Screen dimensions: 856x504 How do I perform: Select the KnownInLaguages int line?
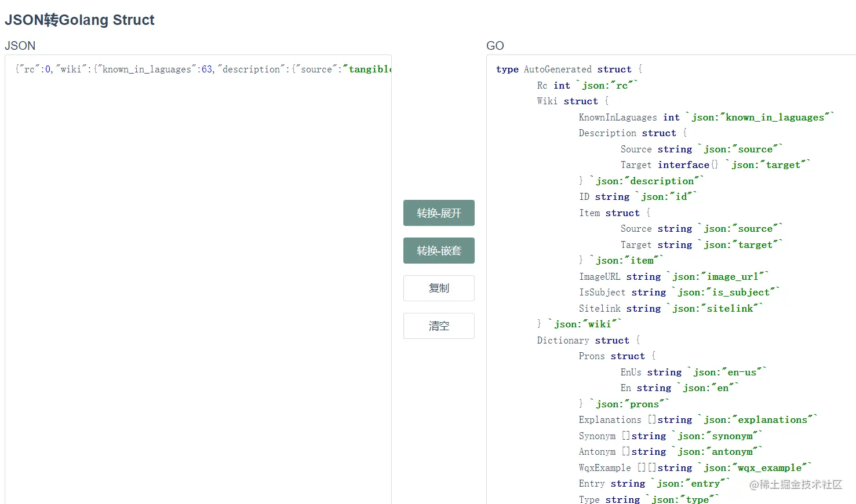point(706,117)
